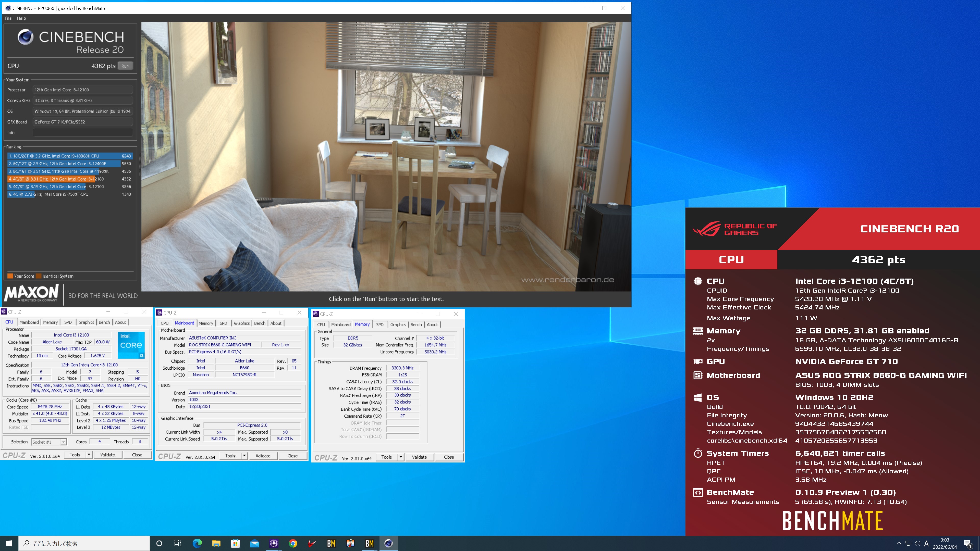Click Close button in first CPU-Z window
Screen dimensions: 980x551
point(137,455)
